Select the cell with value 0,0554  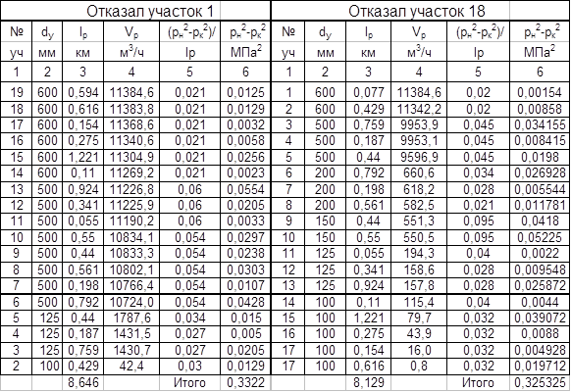point(246,189)
